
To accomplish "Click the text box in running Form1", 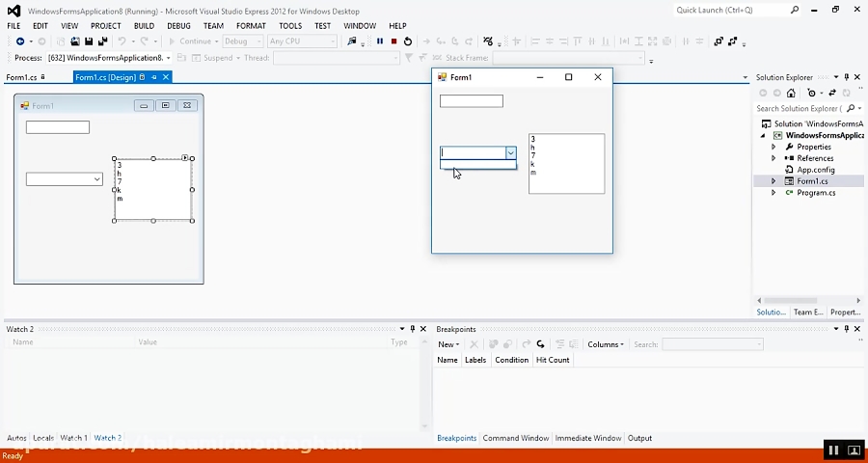I will 471,101.
